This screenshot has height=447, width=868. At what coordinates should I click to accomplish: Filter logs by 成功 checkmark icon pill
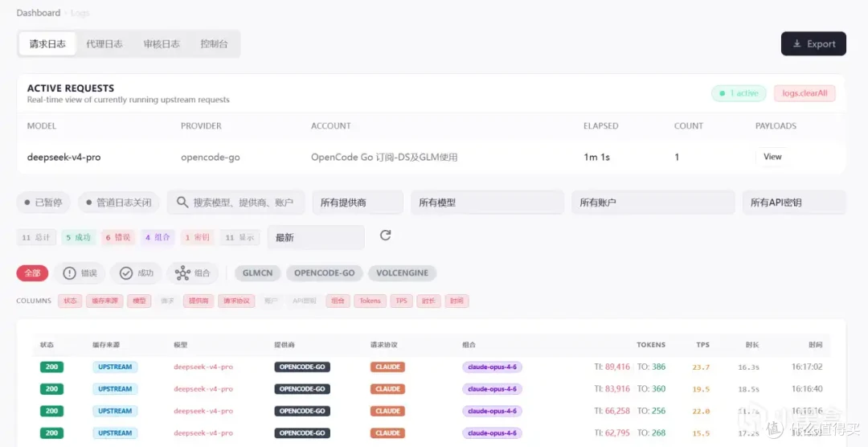136,273
